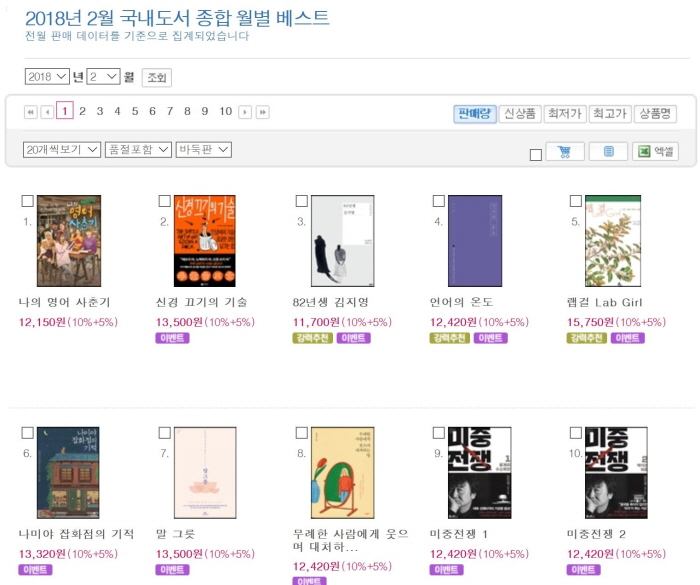
Task: Select current page 1
Action: point(65,111)
